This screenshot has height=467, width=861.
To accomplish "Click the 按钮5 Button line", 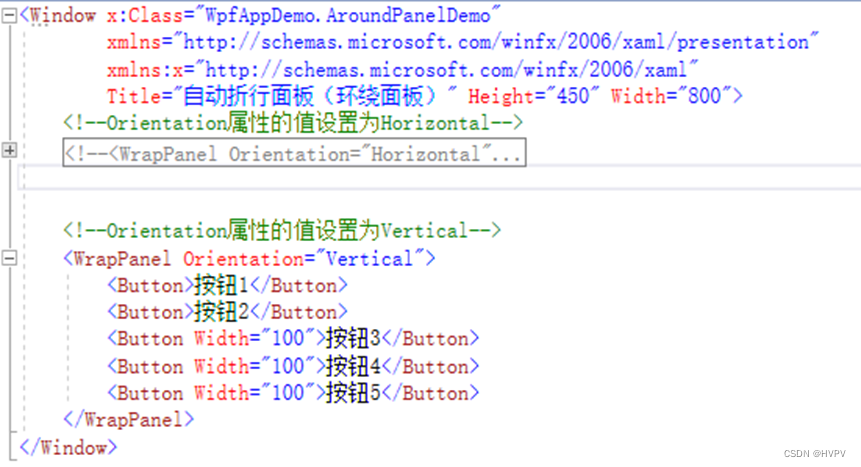I will 293,393.
